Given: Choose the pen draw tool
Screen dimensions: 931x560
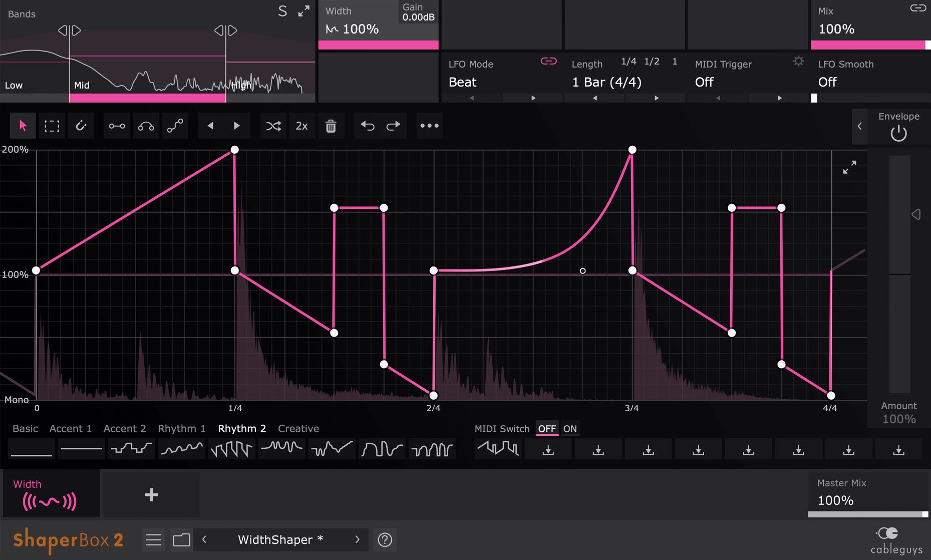Looking at the screenshot, I should pos(81,126).
